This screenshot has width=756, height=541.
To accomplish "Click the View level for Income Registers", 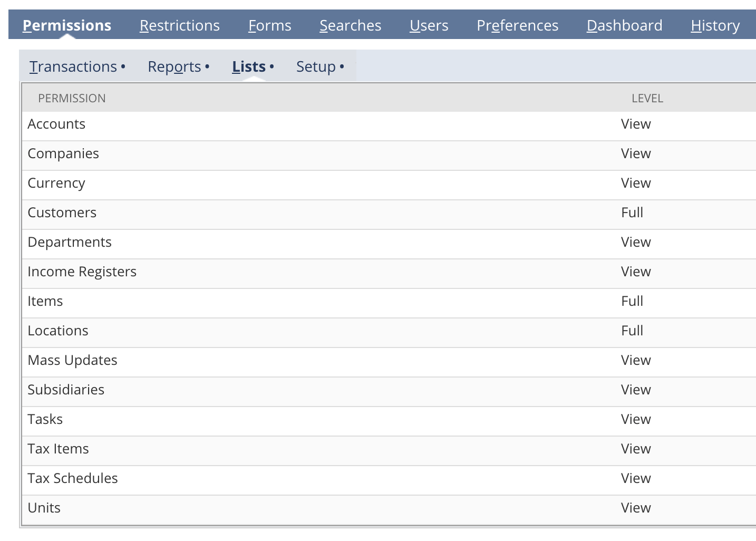I will coord(636,272).
